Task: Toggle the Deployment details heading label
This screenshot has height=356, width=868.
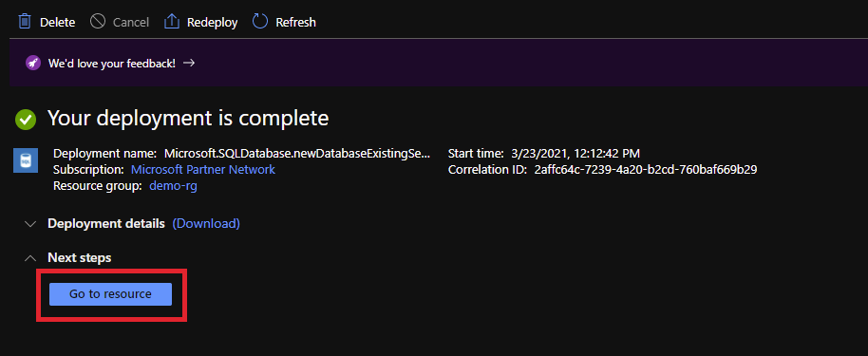Action: tap(106, 224)
